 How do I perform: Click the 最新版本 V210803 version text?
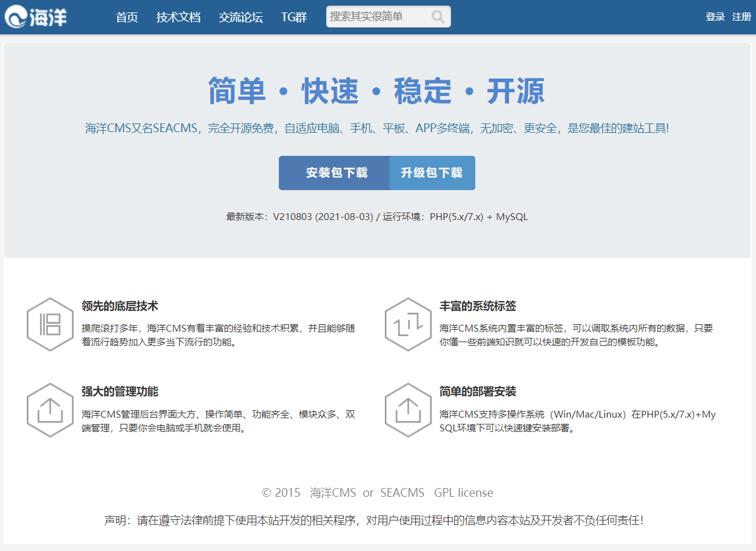tap(377, 217)
